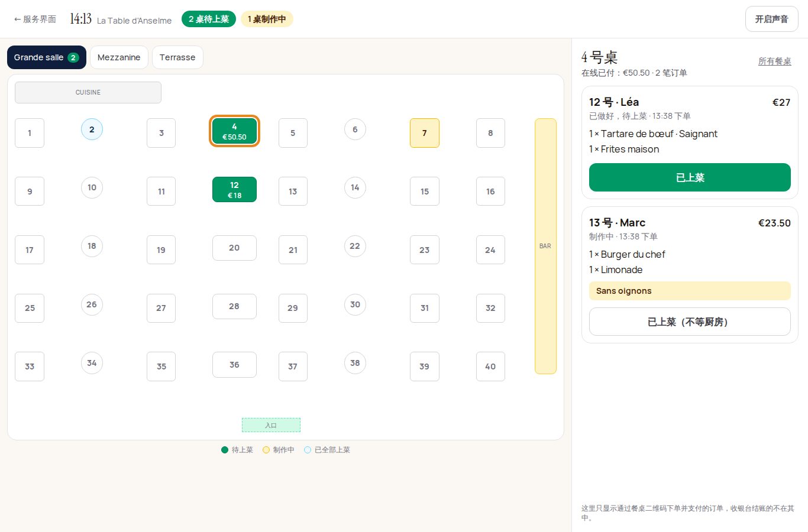Image resolution: width=808 pixels, height=532 pixels.
Task: Click 1 × Burger du chef line
Action: pos(627,254)
